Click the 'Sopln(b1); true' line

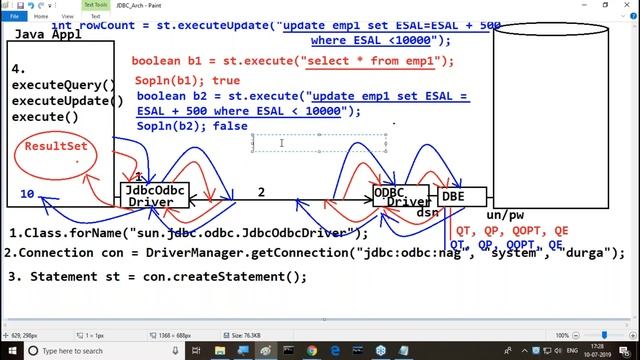[187, 80]
